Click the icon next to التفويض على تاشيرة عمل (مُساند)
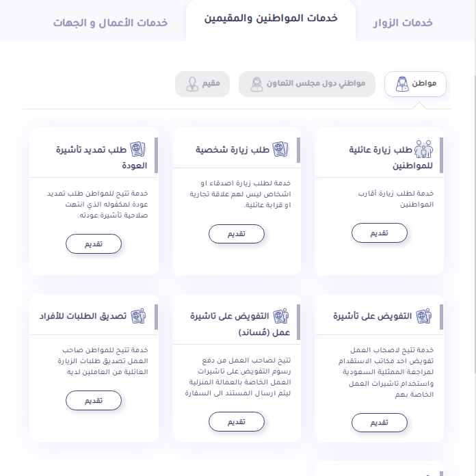 click(281, 316)
